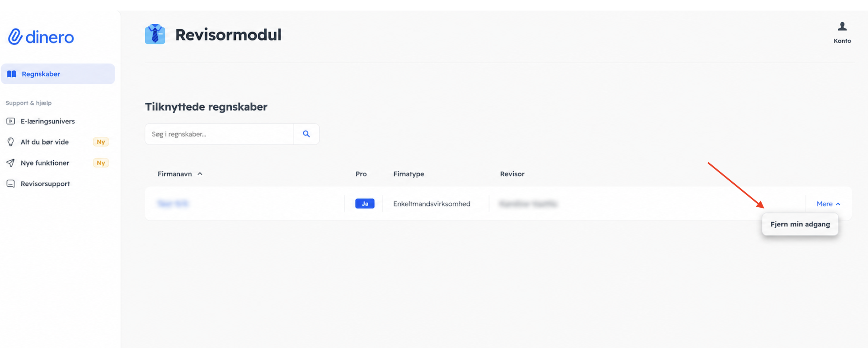Select Fjern min adgang menu option
This screenshot has height=348, width=868.
pyautogui.click(x=800, y=224)
